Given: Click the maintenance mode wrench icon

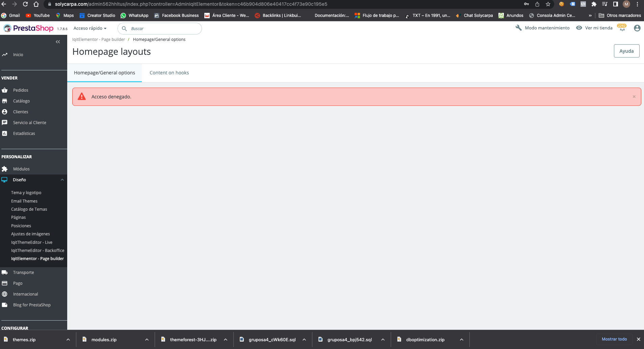Looking at the screenshot, I should pos(518,28).
